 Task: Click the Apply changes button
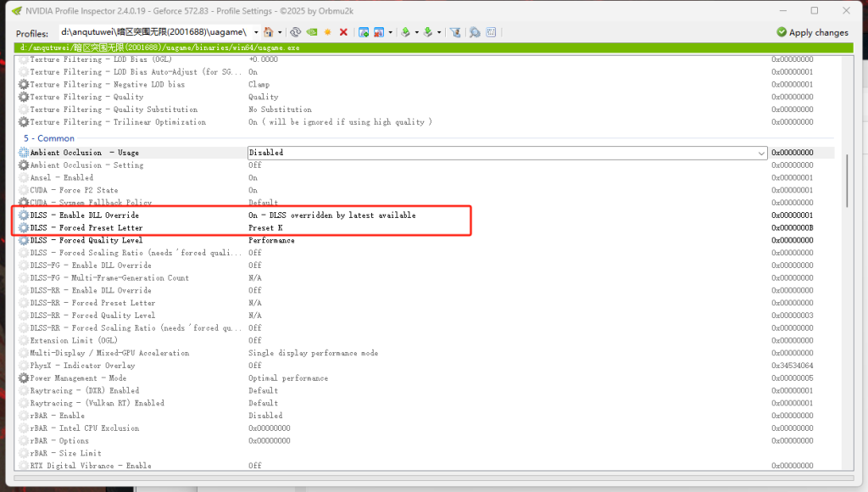(x=812, y=32)
